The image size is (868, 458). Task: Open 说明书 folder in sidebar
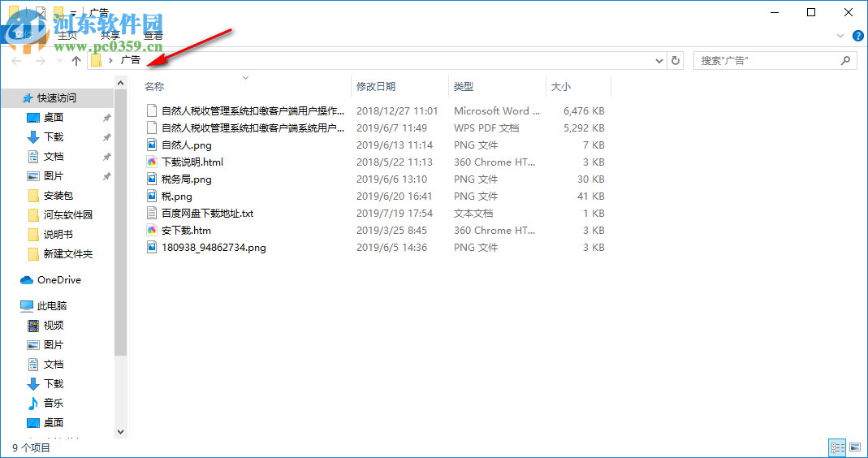pyautogui.click(x=58, y=234)
